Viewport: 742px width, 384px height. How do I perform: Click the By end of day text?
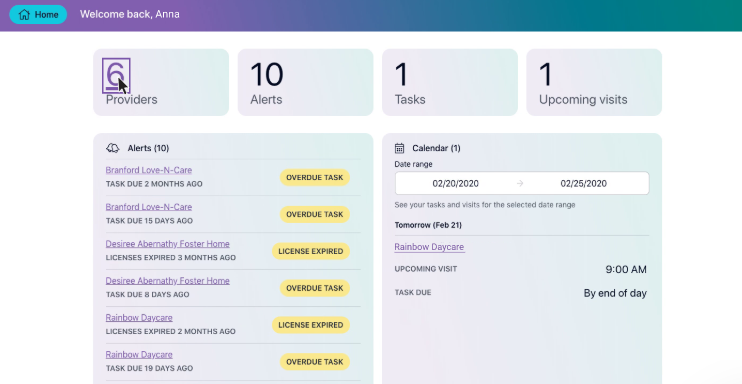(615, 294)
